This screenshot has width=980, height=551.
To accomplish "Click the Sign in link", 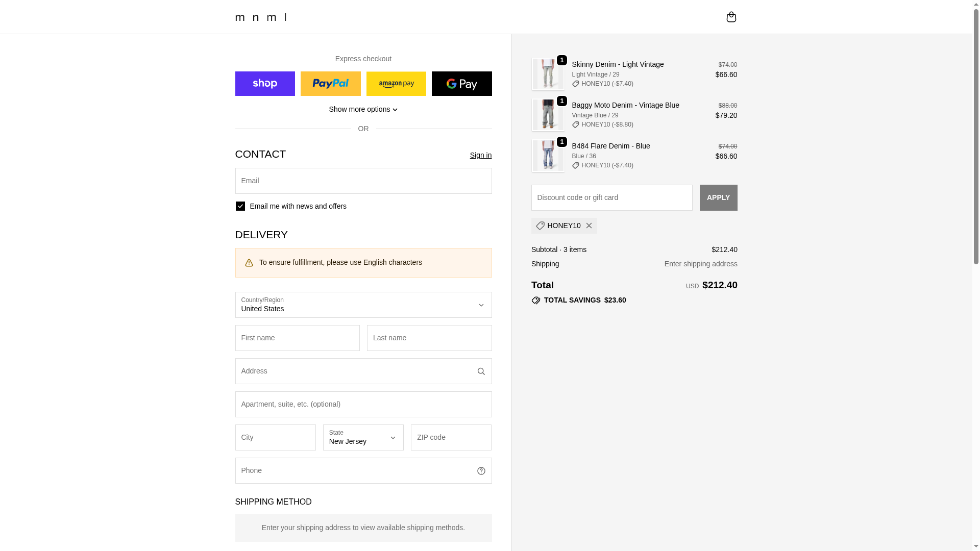I will [480, 155].
